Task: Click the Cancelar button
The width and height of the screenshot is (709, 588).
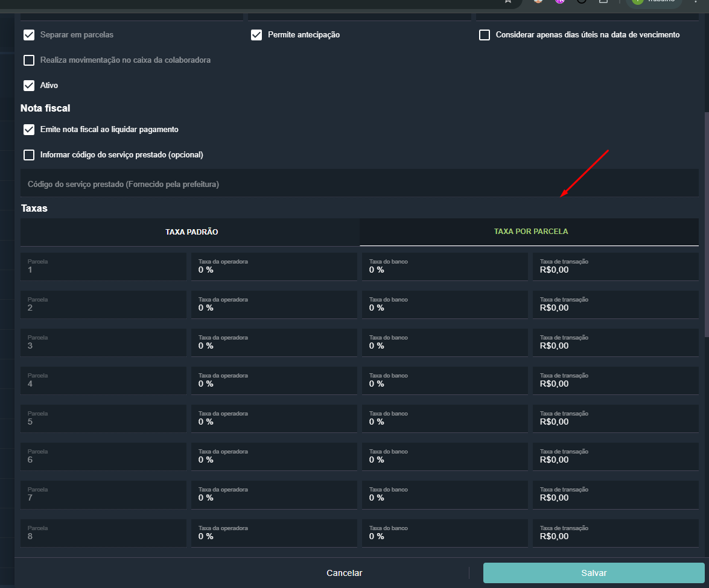Action: 344,573
